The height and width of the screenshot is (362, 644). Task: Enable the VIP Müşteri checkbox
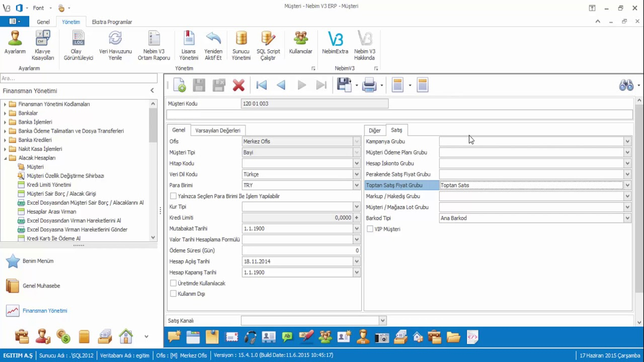point(370,229)
